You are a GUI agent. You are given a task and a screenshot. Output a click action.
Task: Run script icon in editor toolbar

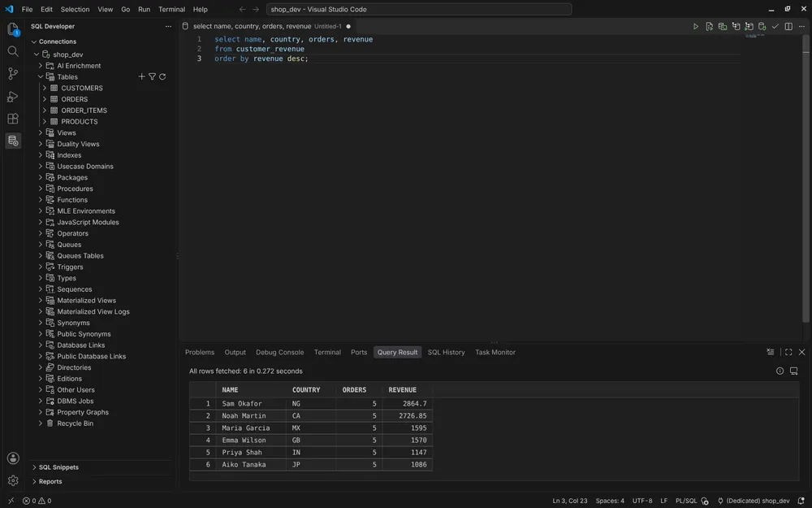coord(710,27)
